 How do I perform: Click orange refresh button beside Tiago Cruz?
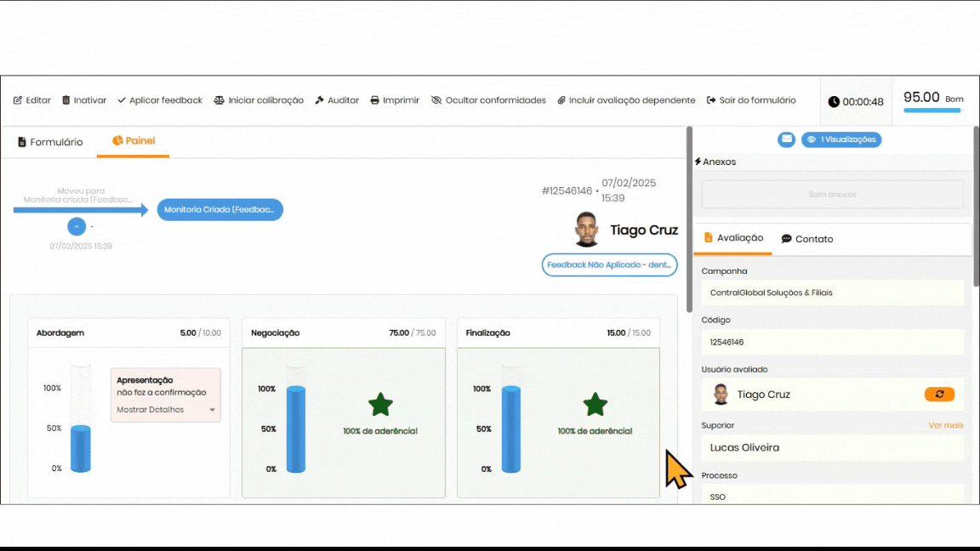coord(939,395)
